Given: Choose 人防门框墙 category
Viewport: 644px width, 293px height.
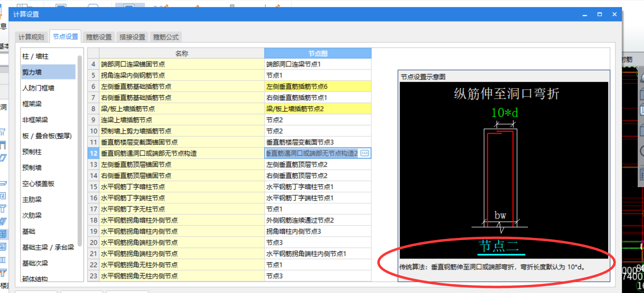Looking at the screenshot, I should coord(48,88).
